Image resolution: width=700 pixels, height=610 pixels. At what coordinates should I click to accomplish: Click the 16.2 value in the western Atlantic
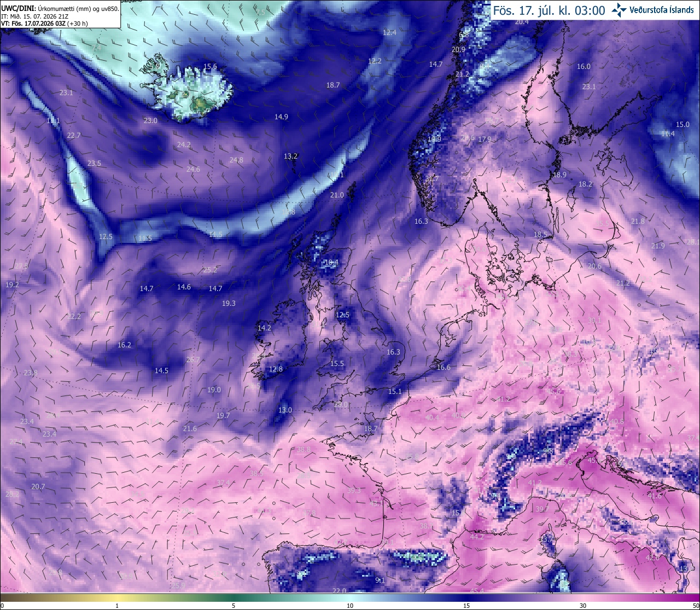point(125,345)
